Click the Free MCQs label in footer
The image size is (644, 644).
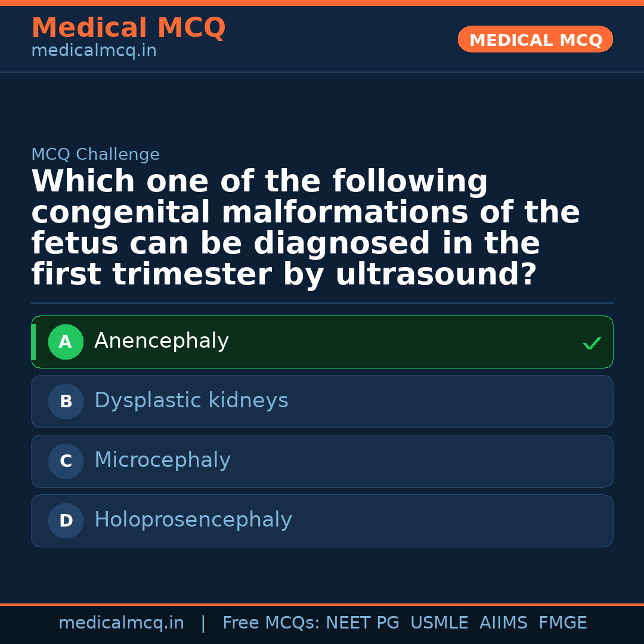pos(271,623)
